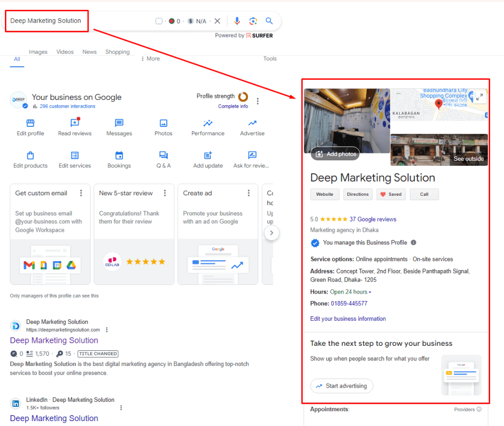Open 37 Google reviews link
504x426 pixels.
pyautogui.click(x=373, y=219)
